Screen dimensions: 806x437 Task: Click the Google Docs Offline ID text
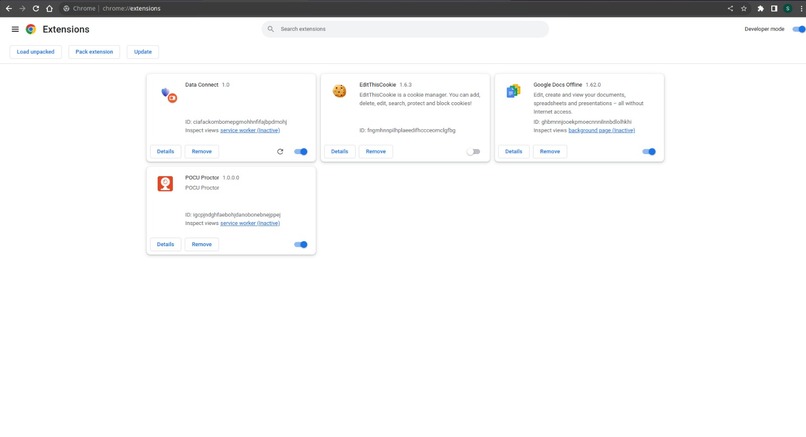(x=582, y=122)
